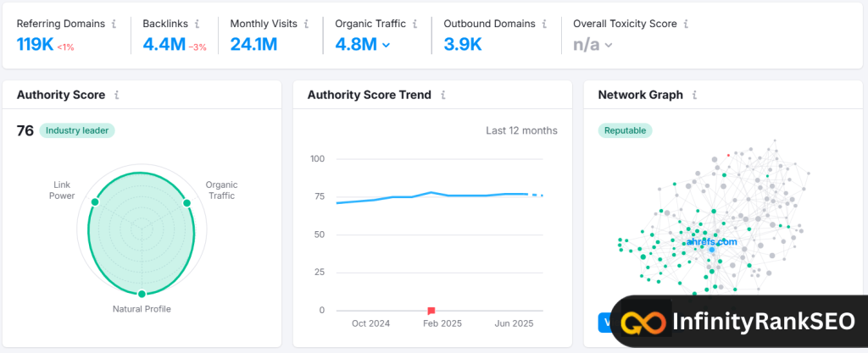Click info icon next to Network Graph

[x=695, y=96]
